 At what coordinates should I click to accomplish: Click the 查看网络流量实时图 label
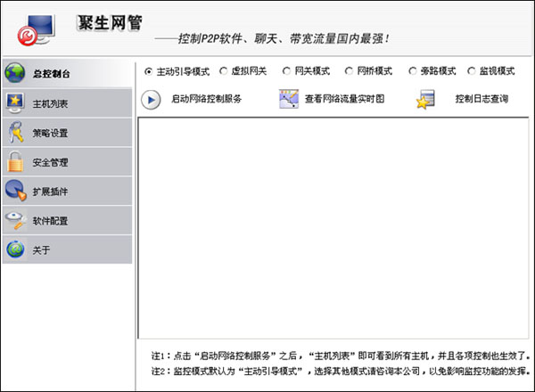coord(344,99)
